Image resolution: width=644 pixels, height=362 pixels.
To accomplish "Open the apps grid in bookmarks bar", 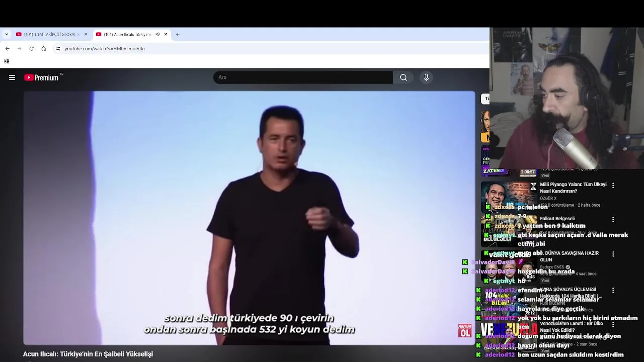I will pos(7,61).
